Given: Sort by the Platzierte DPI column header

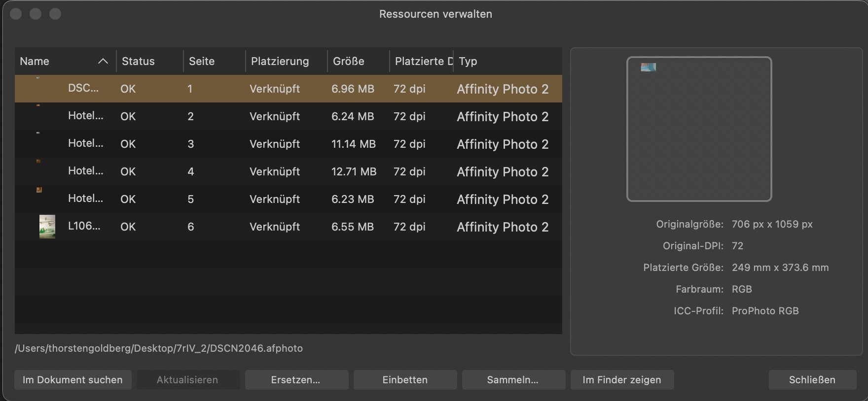Looking at the screenshot, I should point(422,61).
